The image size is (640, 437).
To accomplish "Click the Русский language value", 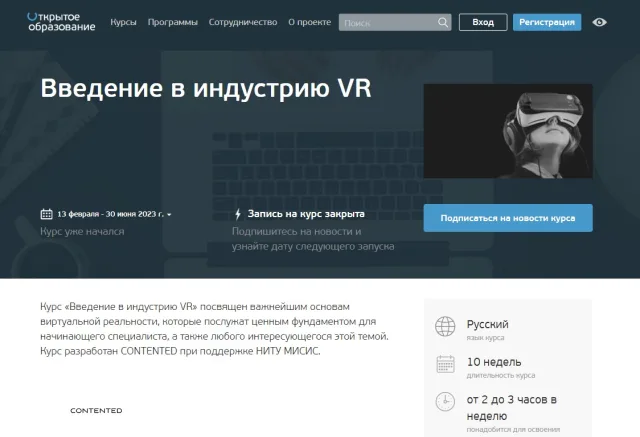I will 487,324.
